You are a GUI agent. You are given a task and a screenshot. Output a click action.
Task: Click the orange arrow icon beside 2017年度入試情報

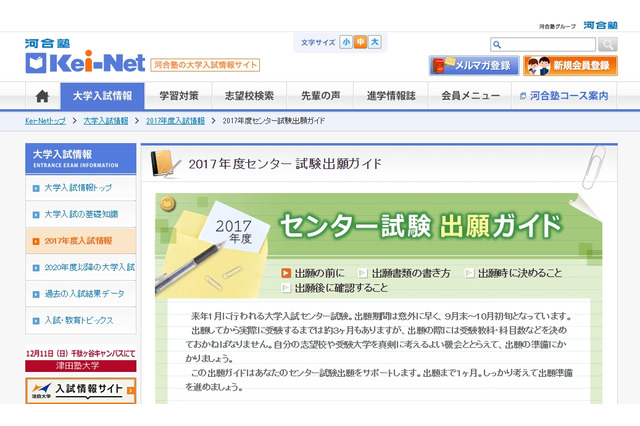(36, 241)
